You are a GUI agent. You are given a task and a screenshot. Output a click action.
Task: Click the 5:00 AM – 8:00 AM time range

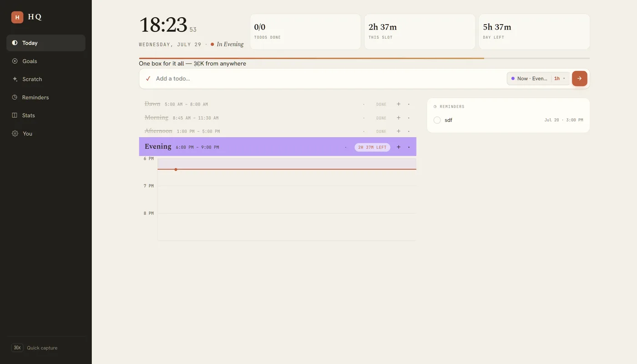click(x=186, y=104)
